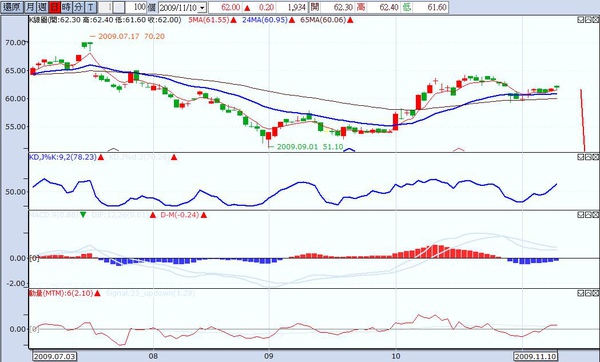Click the 2009/11/10 date field
Viewport: 600px width, 362px height.
(178, 8)
